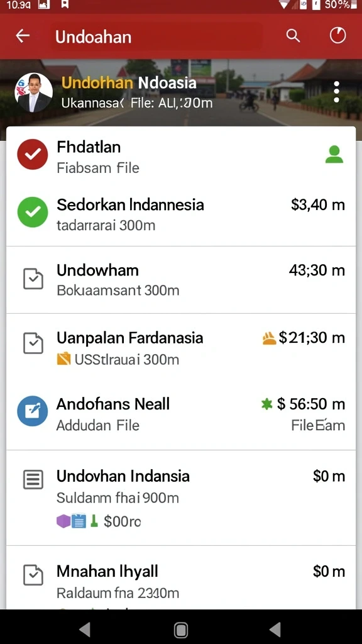Tap the tadarrarai 300m subtitle
Image resolution: width=362 pixels, height=644 pixels.
click(106, 225)
